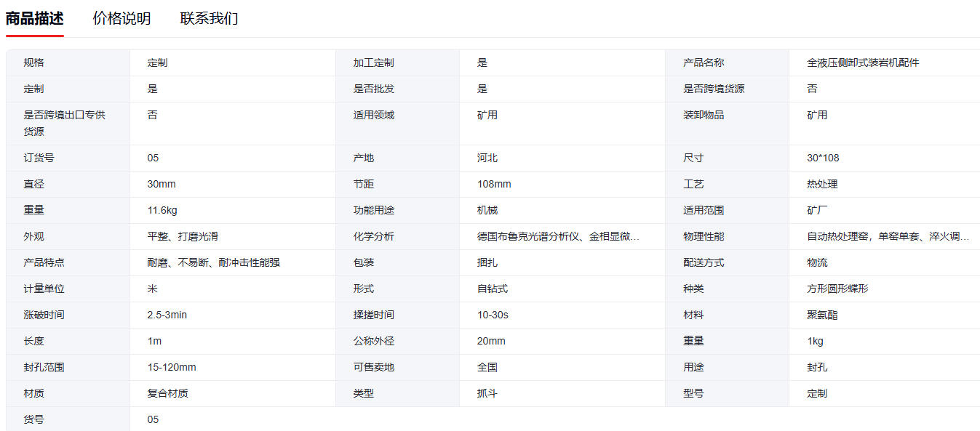Viewport: 980px width, 431px height.
Task: Select the 产品特点 value 耐磨、不易断
Action: pos(213,263)
